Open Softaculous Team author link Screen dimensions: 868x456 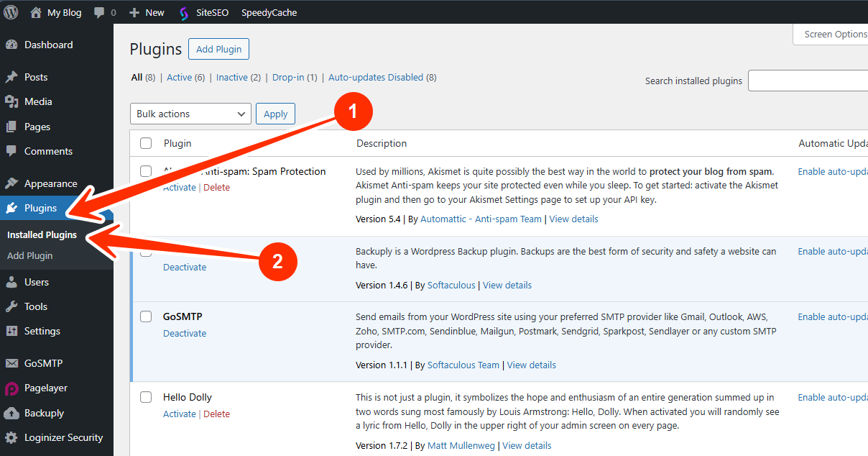click(463, 365)
